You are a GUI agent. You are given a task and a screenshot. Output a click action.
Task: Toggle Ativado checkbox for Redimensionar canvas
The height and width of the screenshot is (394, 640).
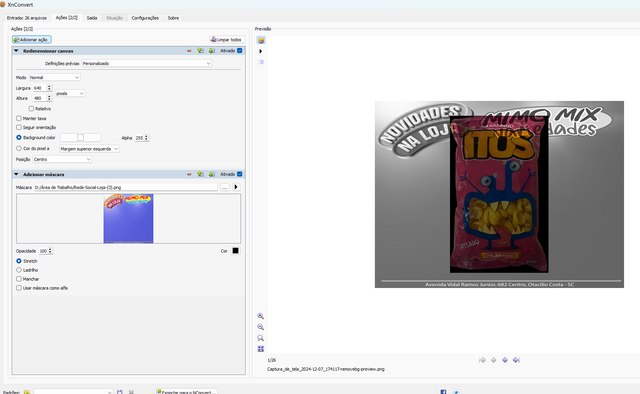point(240,51)
